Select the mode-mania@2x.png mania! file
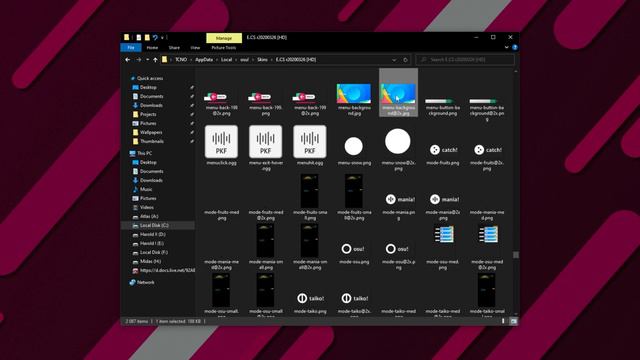 point(444,199)
